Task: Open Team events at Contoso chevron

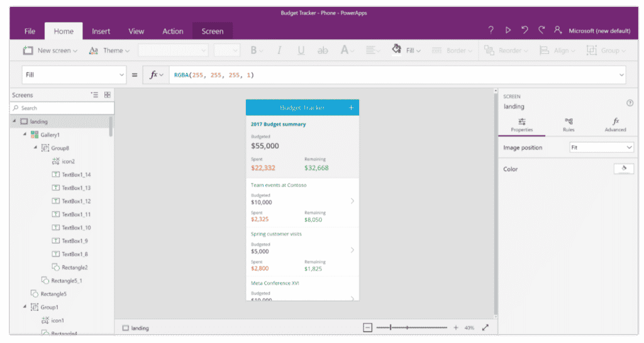Action: tap(352, 201)
